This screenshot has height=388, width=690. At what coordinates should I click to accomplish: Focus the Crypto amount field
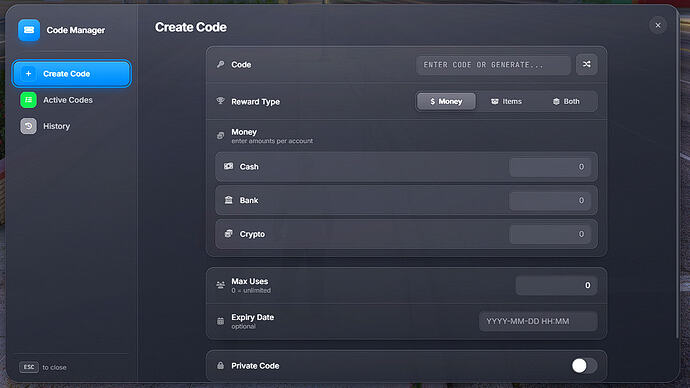click(x=550, y=234)
